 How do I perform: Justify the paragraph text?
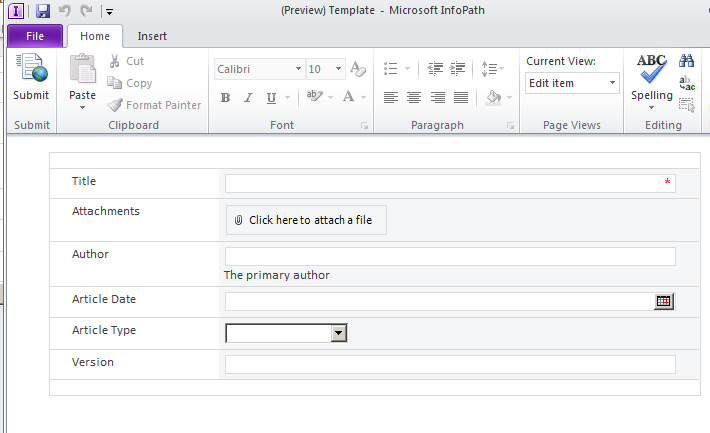[461, 97]
